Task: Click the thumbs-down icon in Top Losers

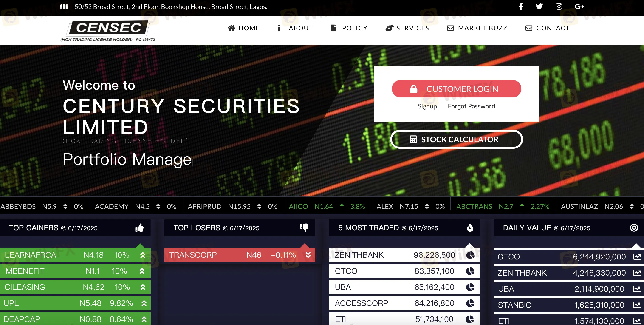Action: tap(304, 227)
